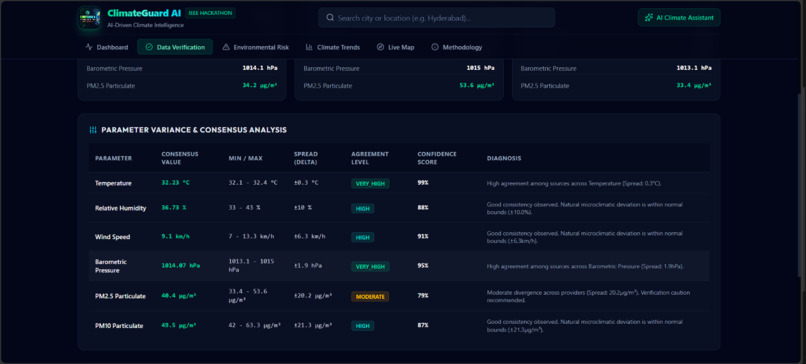Select the PM10 Particulate parameter name
The width and height of the screenshot is (806, 364).
[119, 325]
